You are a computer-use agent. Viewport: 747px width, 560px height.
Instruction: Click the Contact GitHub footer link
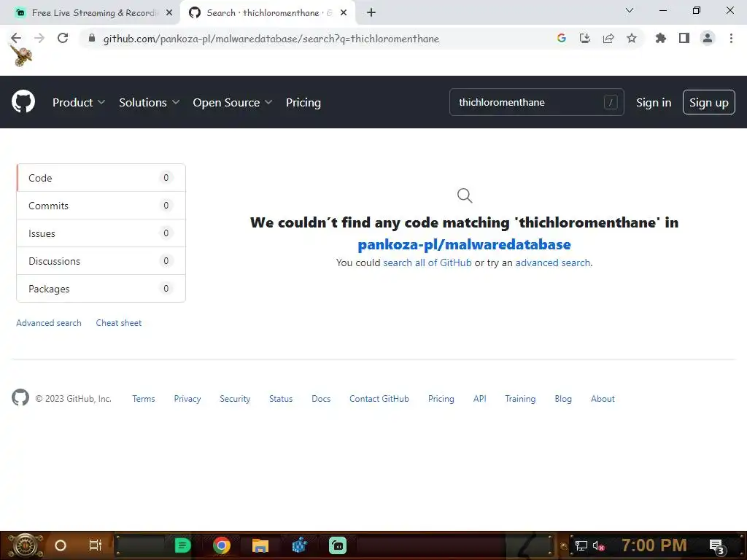click(379, 399)
